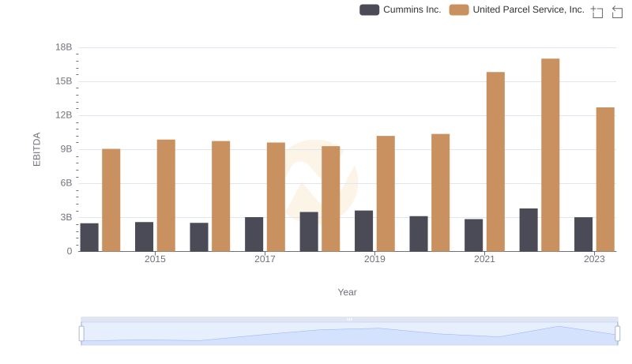
Task: Click the 15B y-axis label
Action: [64, 81]
